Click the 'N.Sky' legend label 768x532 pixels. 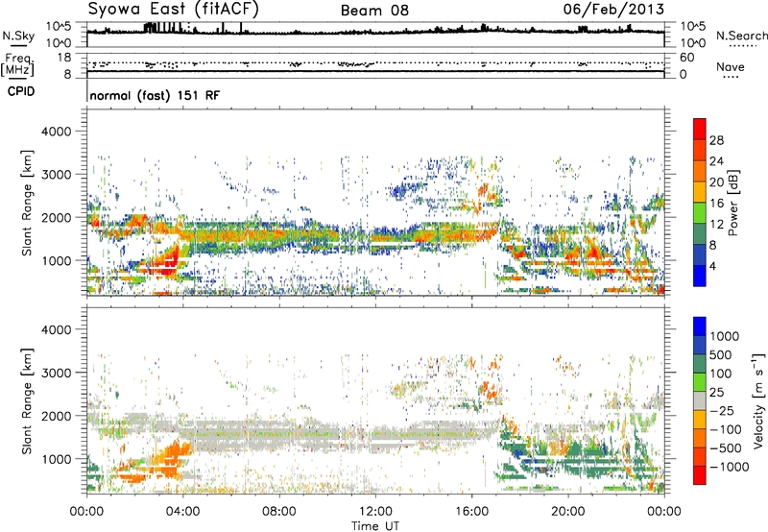click(18, 36)
